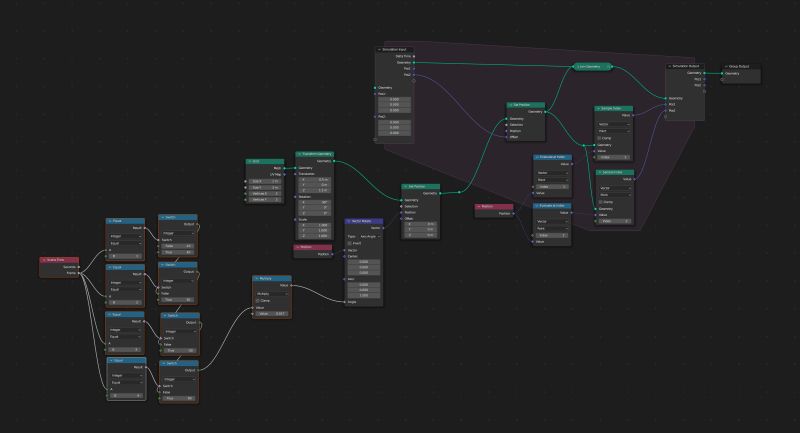This screenshot has width=800, height=433.
Task: Click the Grid Vertices Y field
Action: coord(265,200)
